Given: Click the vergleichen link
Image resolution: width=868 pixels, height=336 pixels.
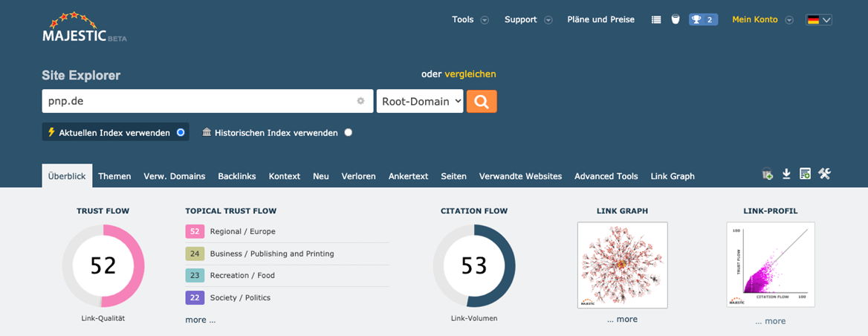Looking at the screenshot, I should 470,74.
